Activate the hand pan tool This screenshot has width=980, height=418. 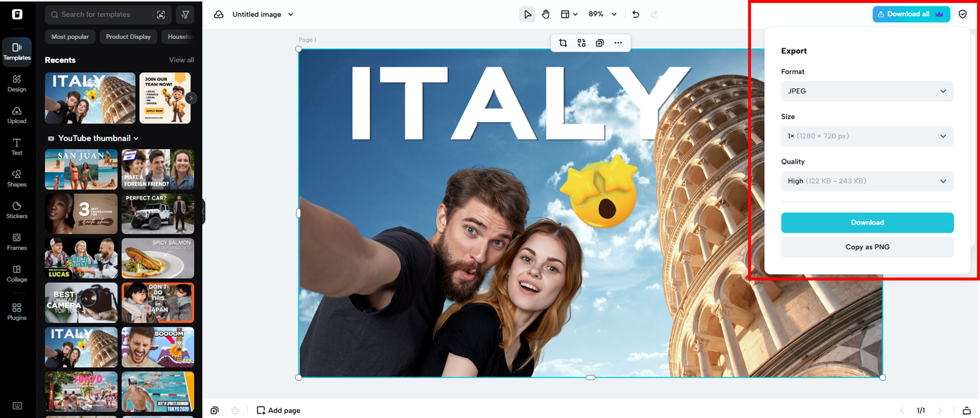coord(546,14)
